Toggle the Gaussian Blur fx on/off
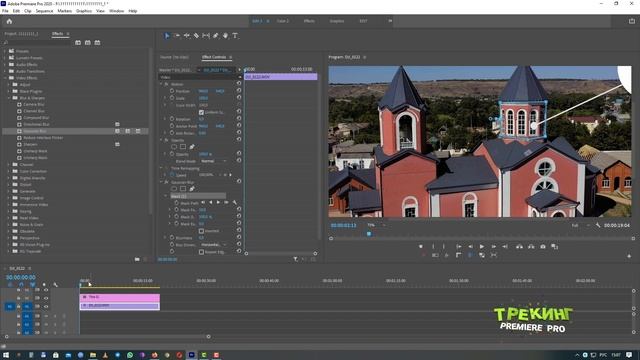The width and height of the screenshot is (640, 360). click(x=167, y=182)
